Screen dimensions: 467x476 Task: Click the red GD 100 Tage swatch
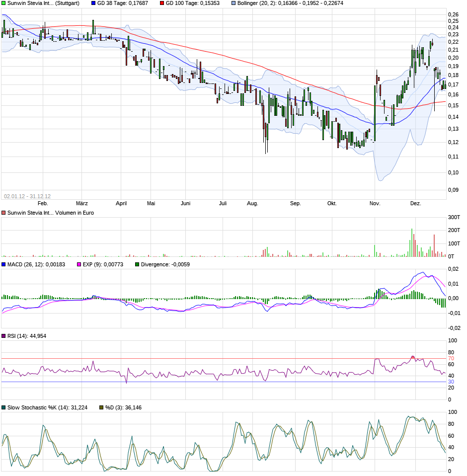(x=162, y=3)
